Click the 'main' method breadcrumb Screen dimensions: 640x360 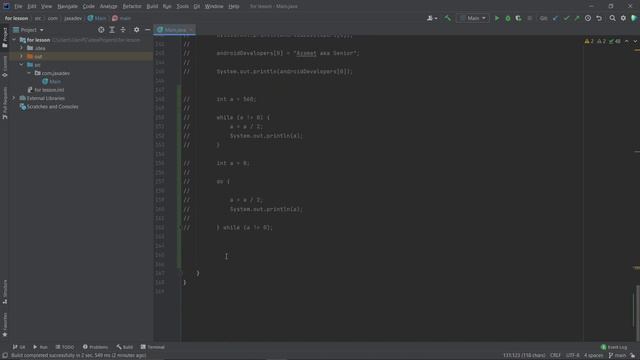122,18
